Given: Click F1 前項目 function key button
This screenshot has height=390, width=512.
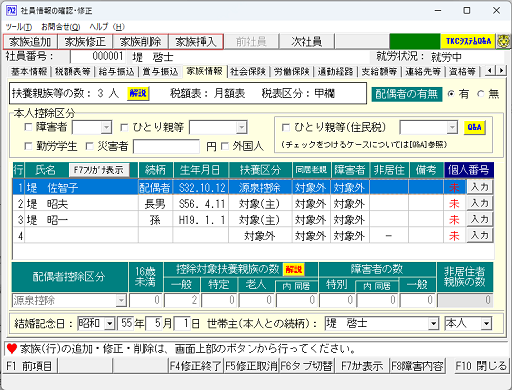Looking at the screenshot, I should pos(31,366).
